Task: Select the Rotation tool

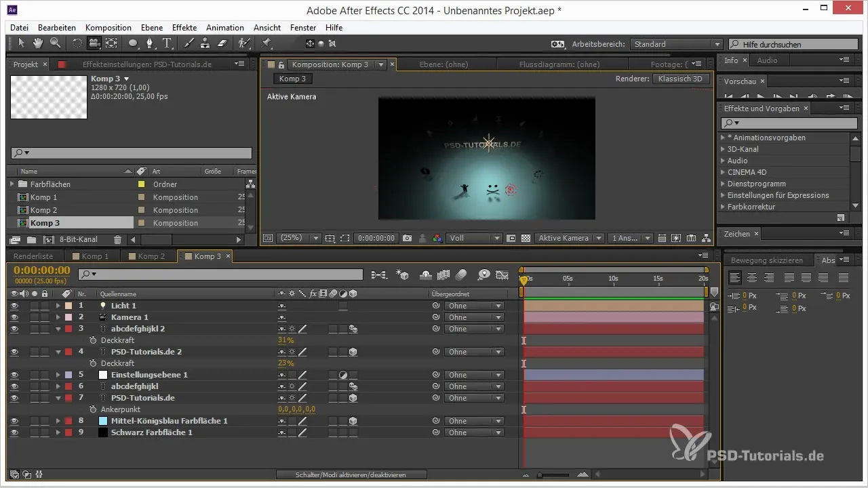Action: [x=77, y=43]
